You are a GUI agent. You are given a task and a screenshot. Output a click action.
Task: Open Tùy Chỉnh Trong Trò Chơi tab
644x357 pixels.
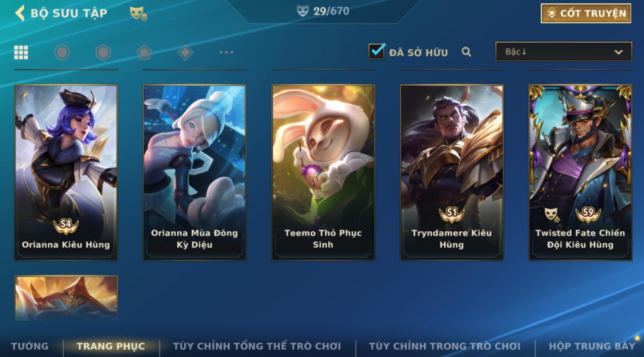pos(445,346)
